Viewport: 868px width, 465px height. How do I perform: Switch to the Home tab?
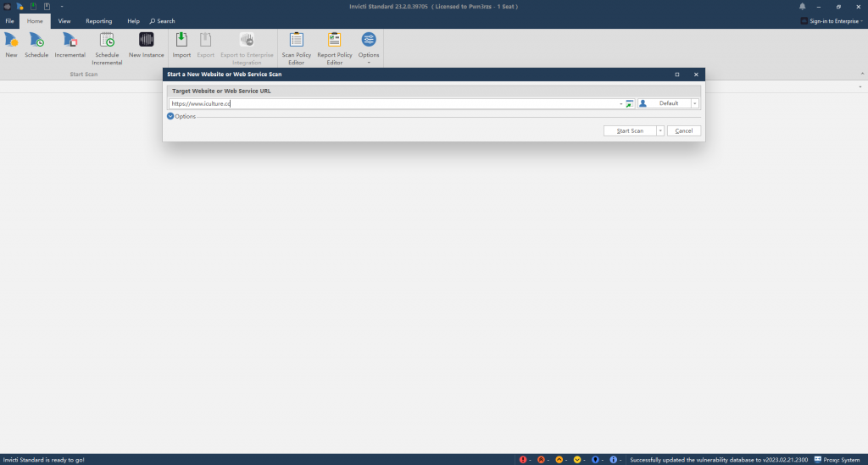(x=35, y=21)
